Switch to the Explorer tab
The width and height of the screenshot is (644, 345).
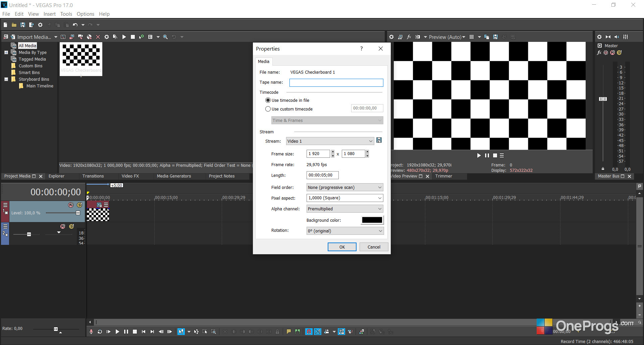[x=56, y=176]
